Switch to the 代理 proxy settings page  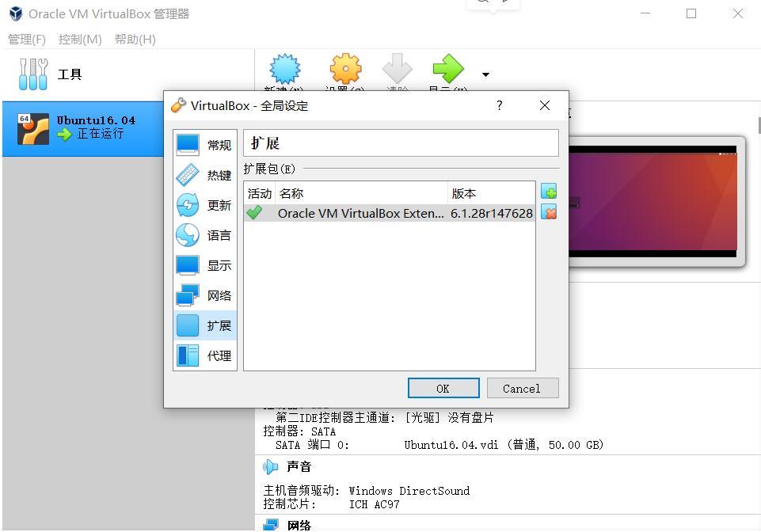[x=204, y=355]
